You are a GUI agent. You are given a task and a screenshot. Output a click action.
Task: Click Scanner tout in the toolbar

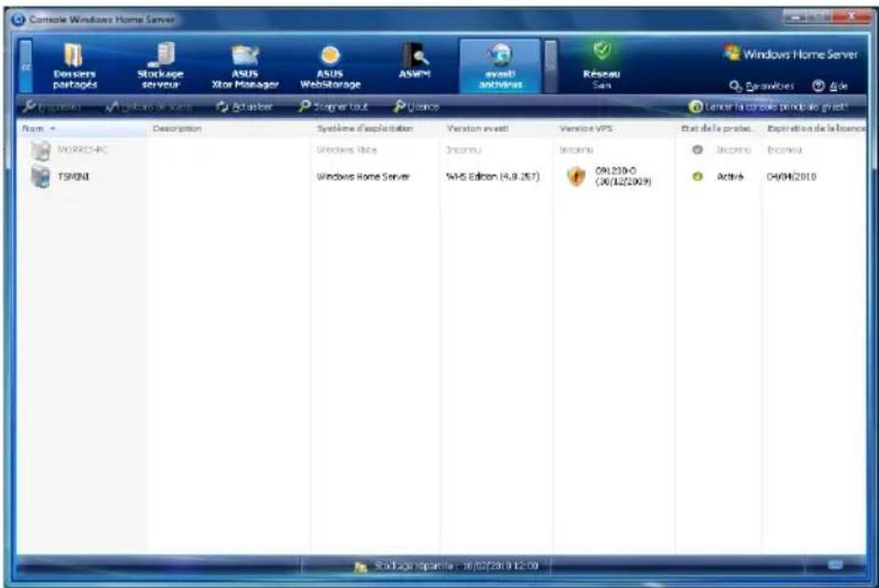coord(333,106)
